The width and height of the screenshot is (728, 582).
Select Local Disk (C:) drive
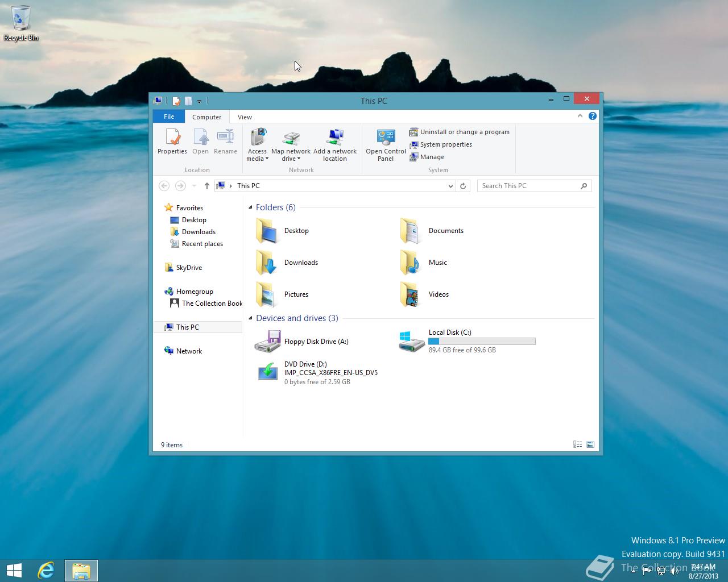click(468, 341)
